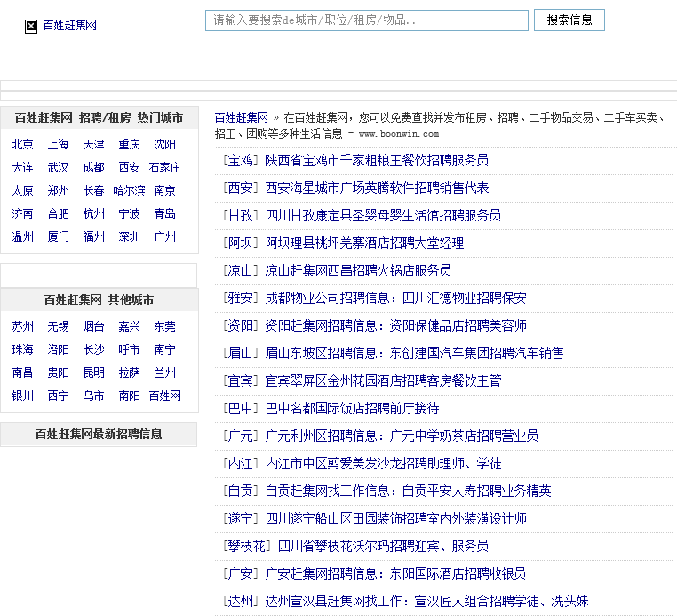Open 温州 city link
Image resolution: width=677 pixels, height=616 pixels.
(22, 236)
